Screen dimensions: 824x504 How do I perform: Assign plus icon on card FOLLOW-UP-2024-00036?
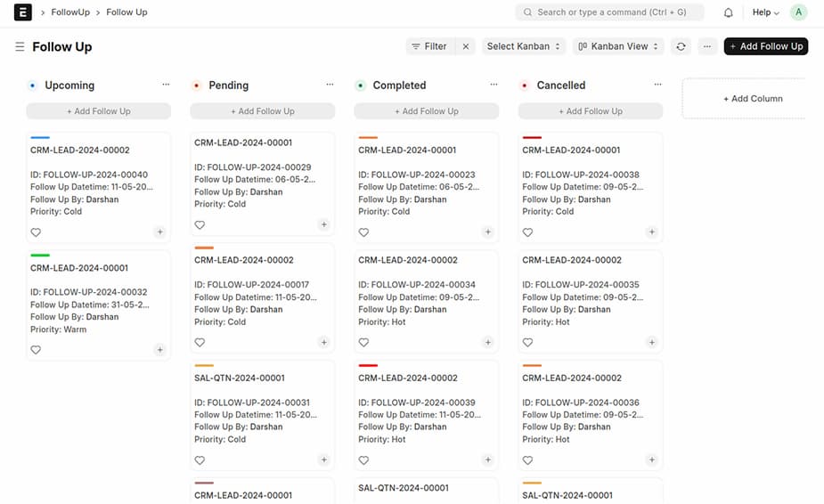652,459
